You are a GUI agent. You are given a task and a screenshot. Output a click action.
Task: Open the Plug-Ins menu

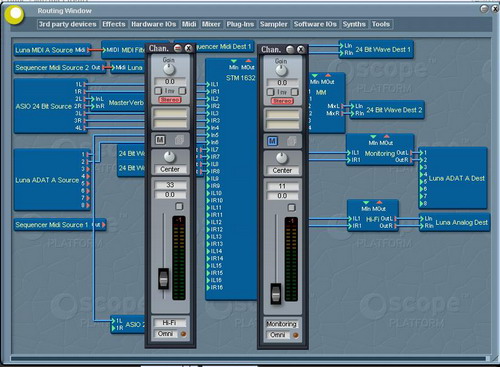pyautogui.click(x=240, y=24)
